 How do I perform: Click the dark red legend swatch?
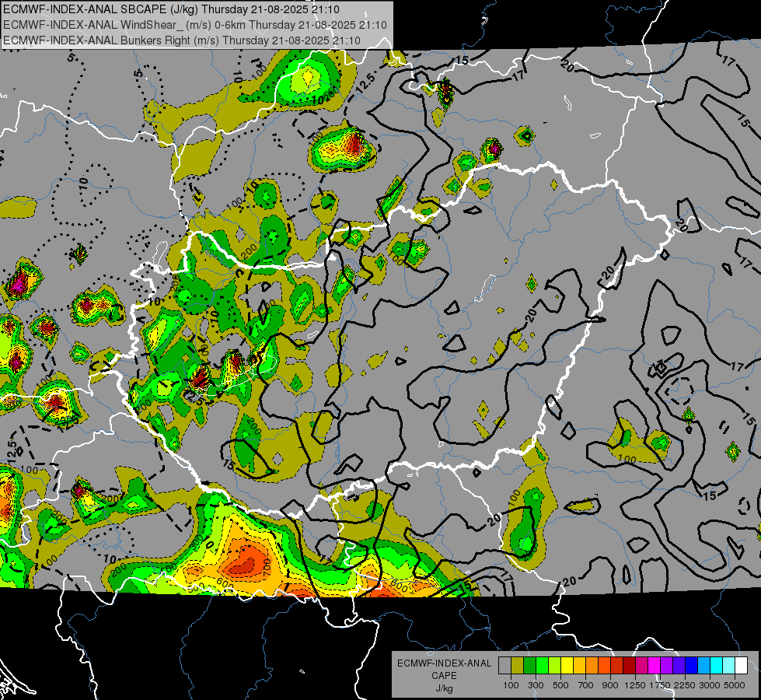click(629, 666)
